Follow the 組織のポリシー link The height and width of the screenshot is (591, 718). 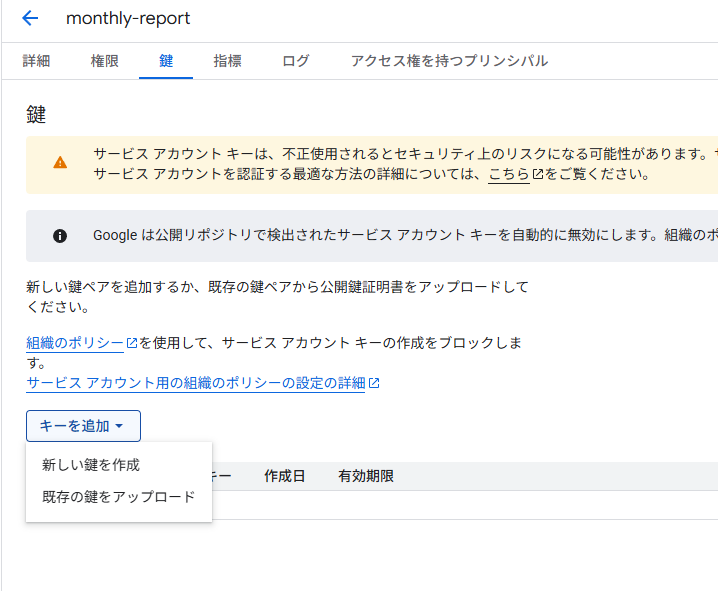click(x=75, y=343)
